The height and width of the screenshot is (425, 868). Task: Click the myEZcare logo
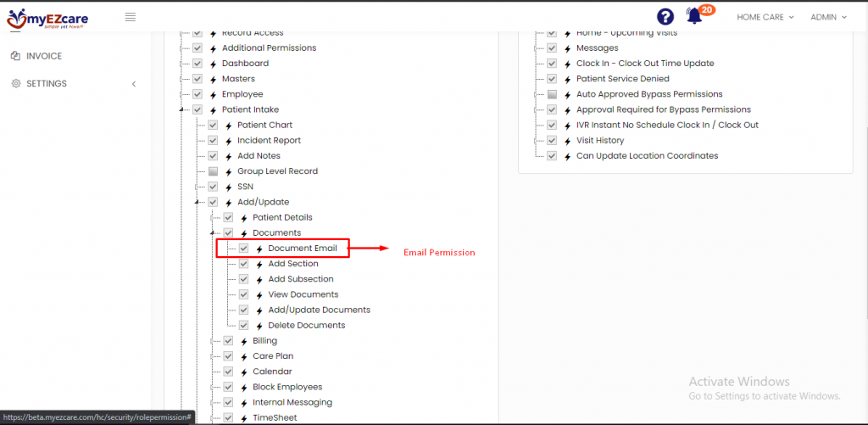(47, 19)
